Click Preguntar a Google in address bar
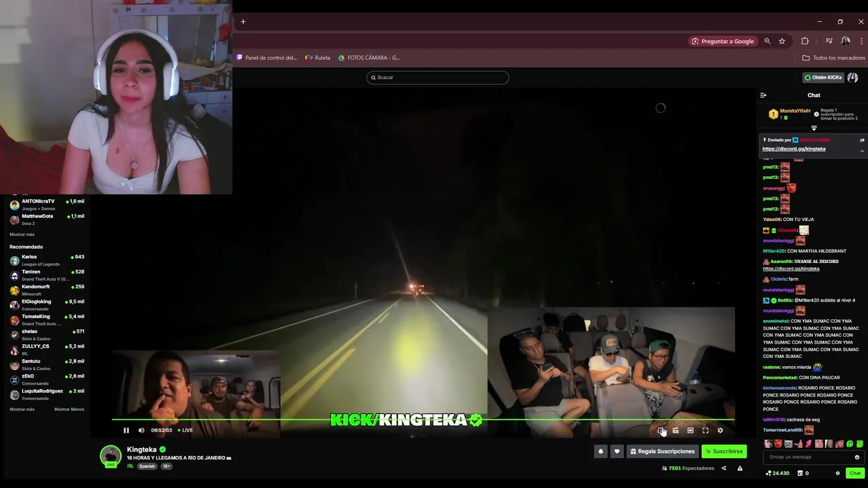Screen dimensions: 868x488 point(722,41)
